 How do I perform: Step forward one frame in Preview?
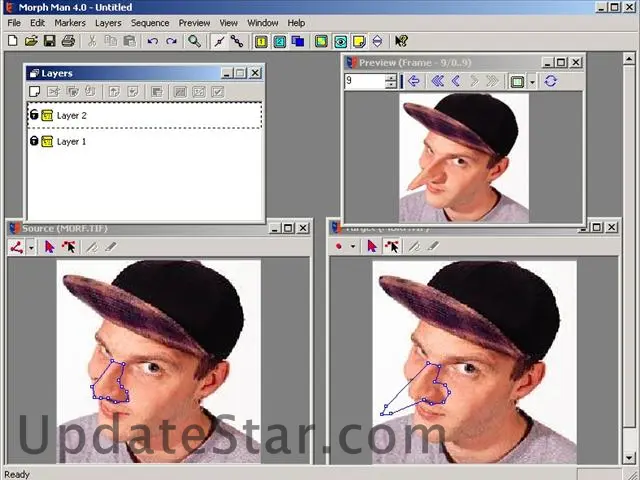[474, 81]
